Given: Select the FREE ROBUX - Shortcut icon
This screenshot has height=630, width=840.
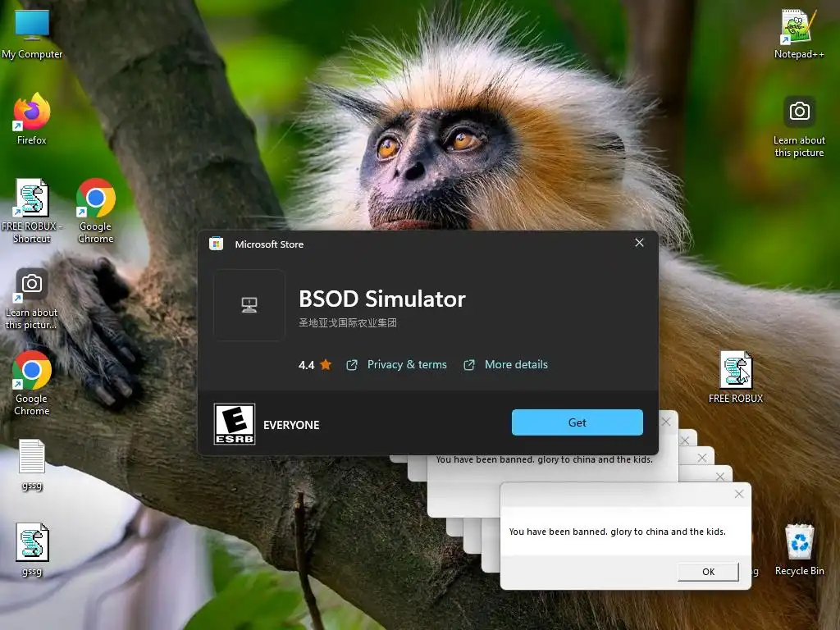Looking at the screenshot, I should tap(32, 211).
